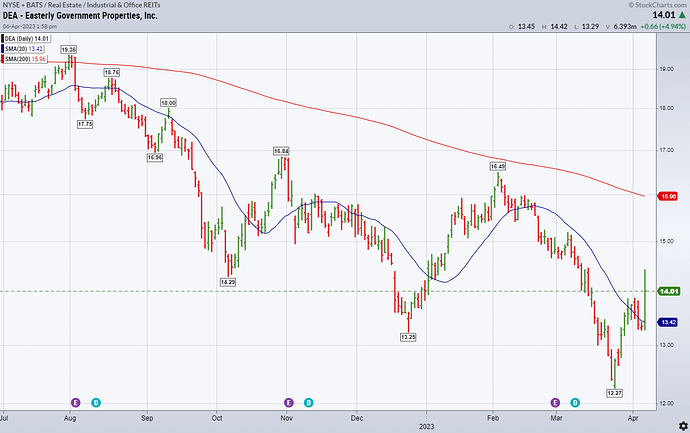The width and height of the screenshot is (690, 433).
Task: Click the 12.27 trough price label
Action: click(x=614, y=393)
